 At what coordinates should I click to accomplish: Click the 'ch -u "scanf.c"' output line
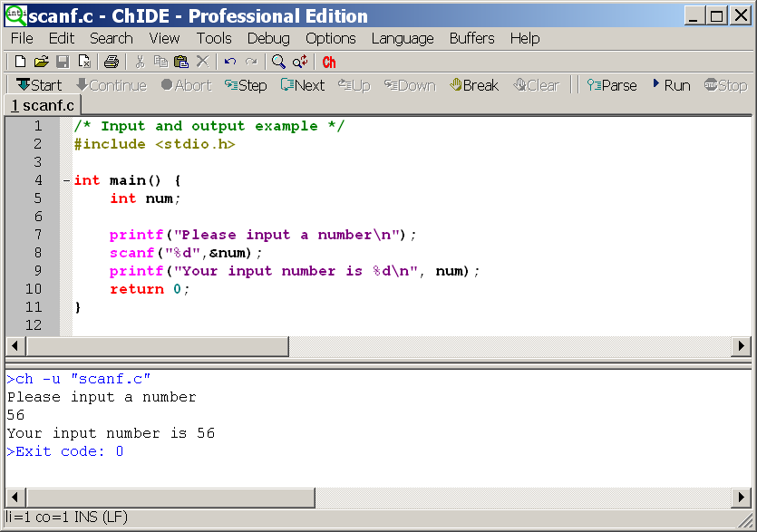coord(79,379)
